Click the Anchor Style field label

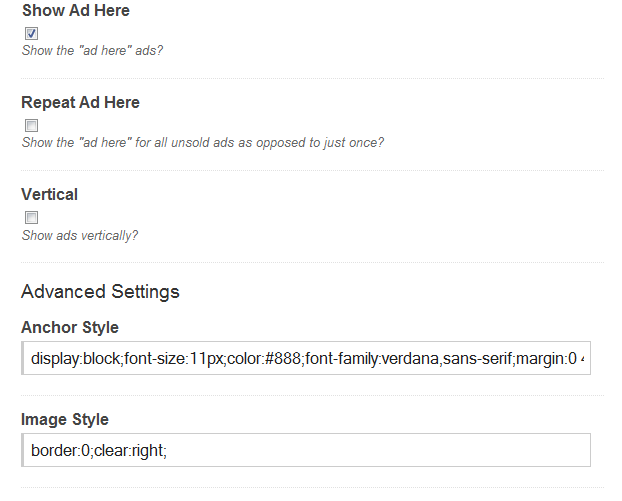pyautogui.click(x=70, y=328)
